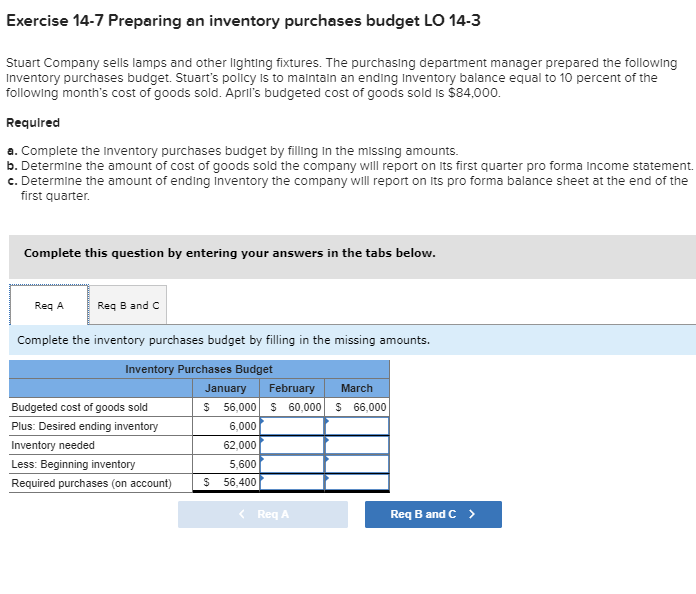This screenshot has height=594, width=696.
Task: Select March beginning inventory field
Action: 357,464
